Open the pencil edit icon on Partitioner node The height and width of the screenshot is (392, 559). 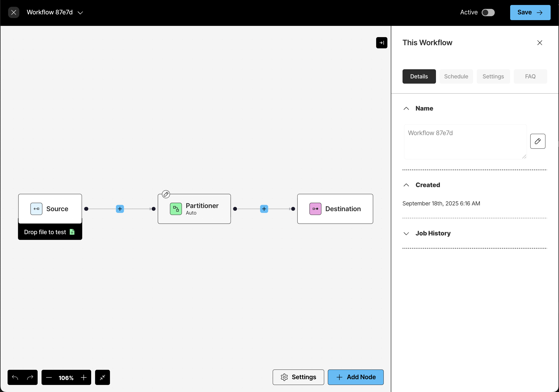tap(166, 194)
